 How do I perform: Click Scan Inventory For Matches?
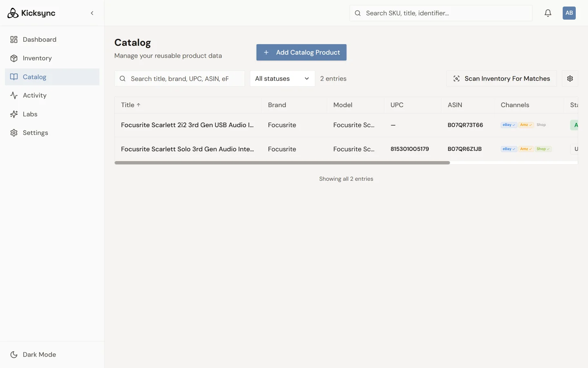501,79
